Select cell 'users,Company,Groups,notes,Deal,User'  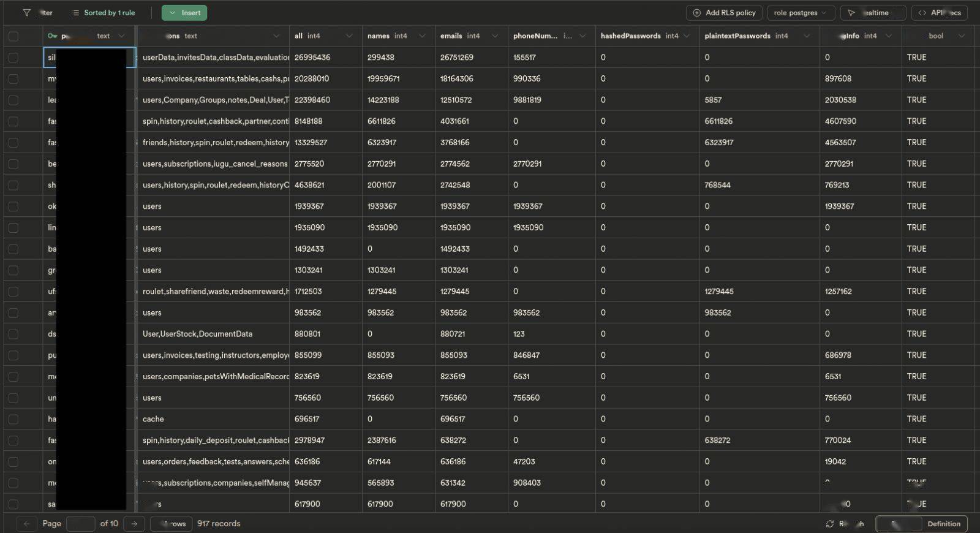213,100
